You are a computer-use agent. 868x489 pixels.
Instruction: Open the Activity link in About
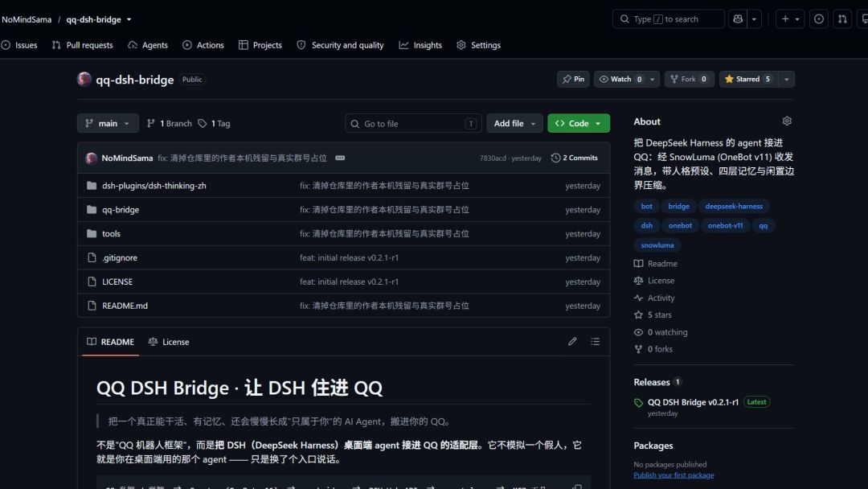pyautogui.click(x=654, y=298)
